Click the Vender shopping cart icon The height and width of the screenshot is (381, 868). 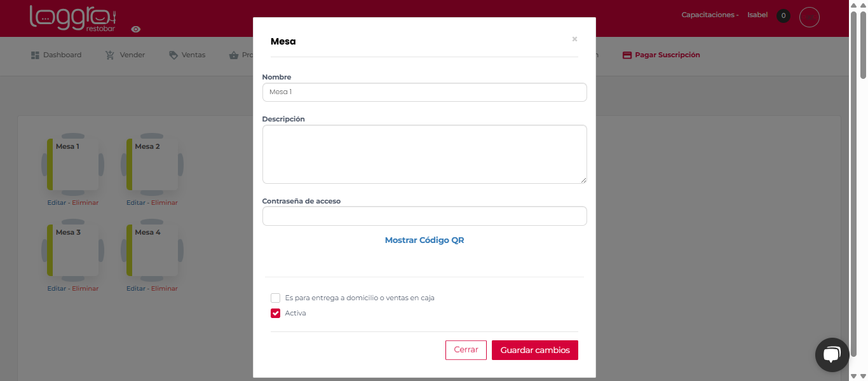pos(110,55)
